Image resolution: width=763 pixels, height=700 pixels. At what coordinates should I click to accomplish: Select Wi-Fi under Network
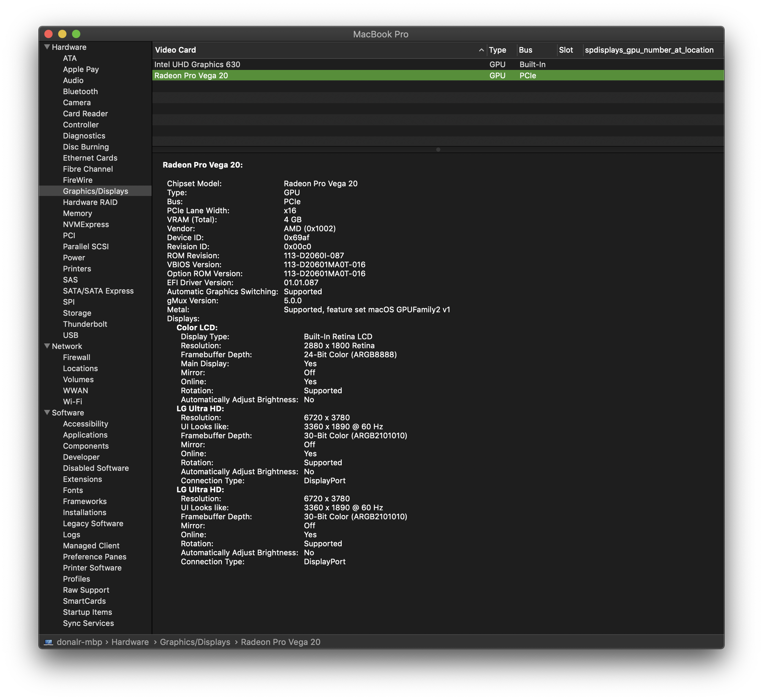pyautogui.click(x=72, y=402)
